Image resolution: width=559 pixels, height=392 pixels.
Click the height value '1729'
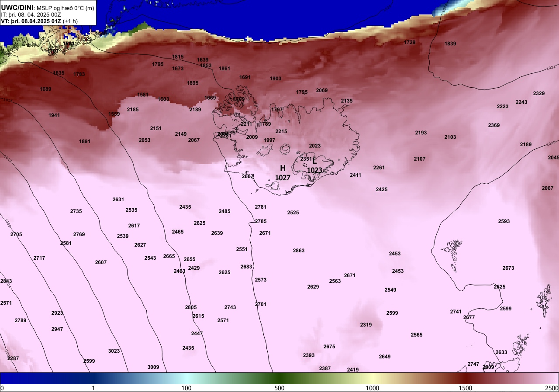(x=410, y=42)
